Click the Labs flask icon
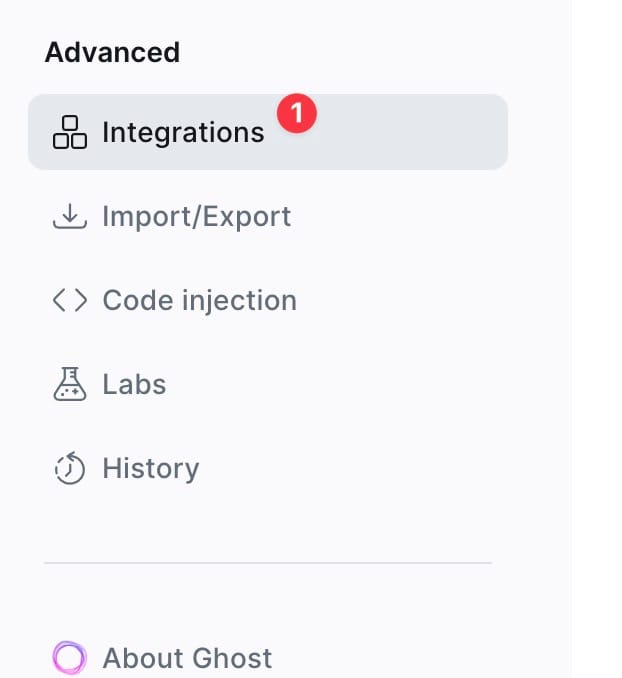 [69, 384]
